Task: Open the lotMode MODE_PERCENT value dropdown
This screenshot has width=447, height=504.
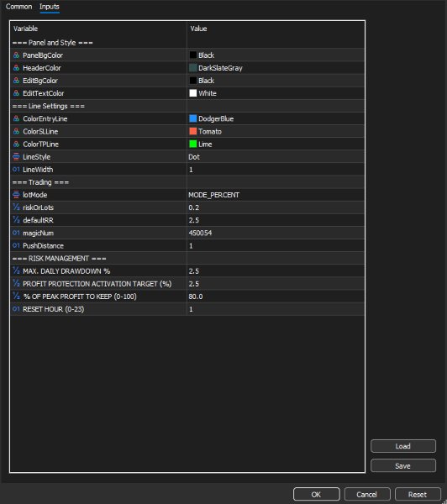Action: (x=276, y=195)
